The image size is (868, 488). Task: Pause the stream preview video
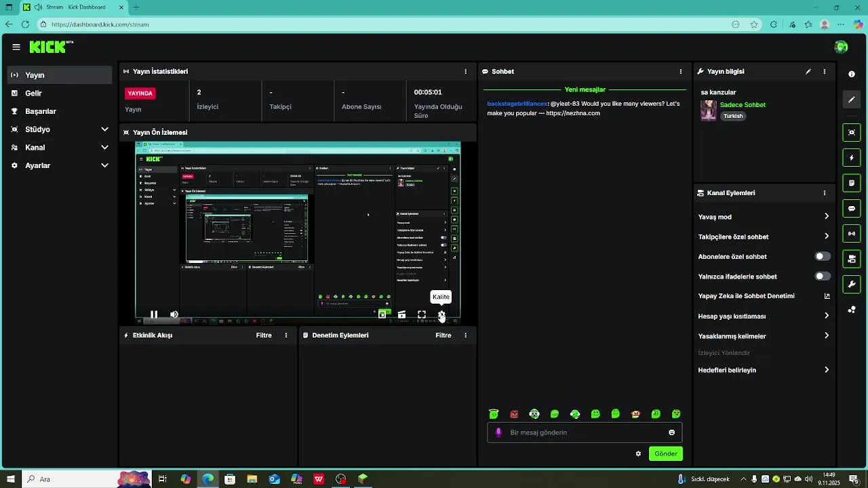pyautogui.click(x=154, y=314)
